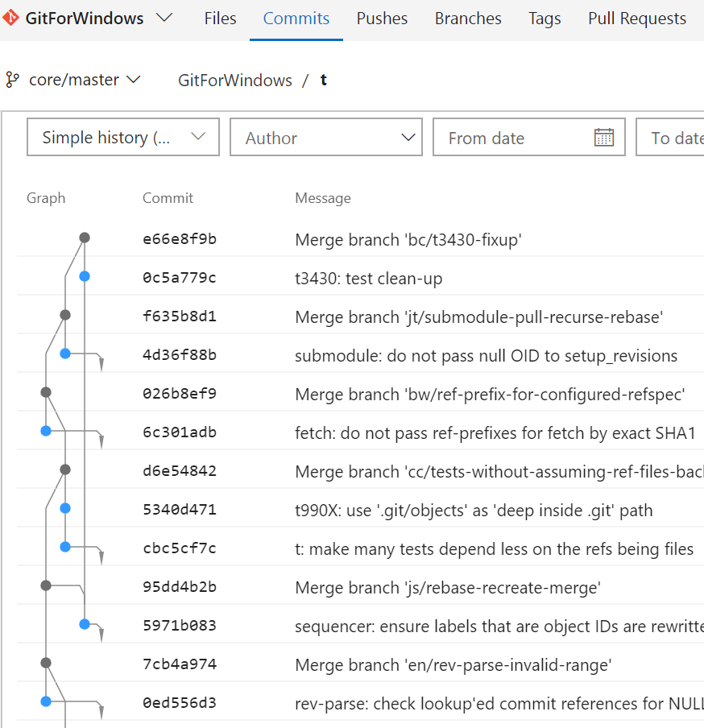Click the blue commit dot for 5971b083
The width and height of the screenshot is (704, 728).
(84, 624)
